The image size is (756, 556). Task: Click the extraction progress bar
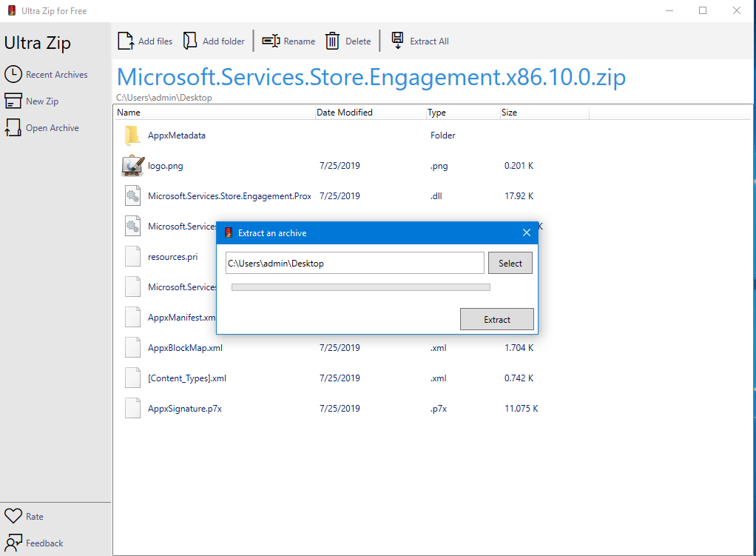[x=360, y=287]
